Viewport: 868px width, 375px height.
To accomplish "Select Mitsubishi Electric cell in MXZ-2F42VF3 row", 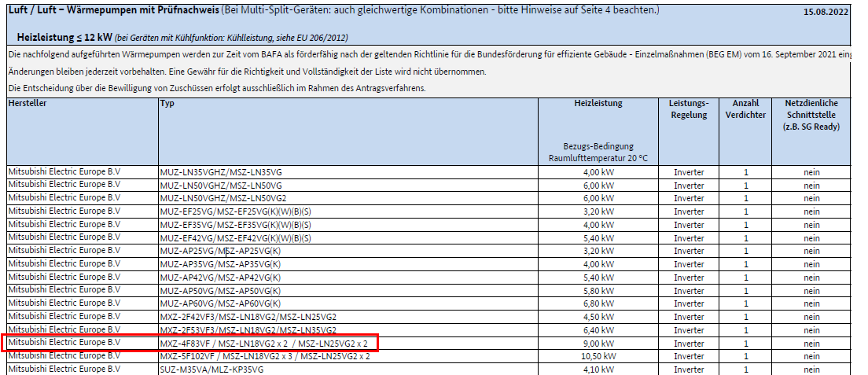I will pos(83,317).
